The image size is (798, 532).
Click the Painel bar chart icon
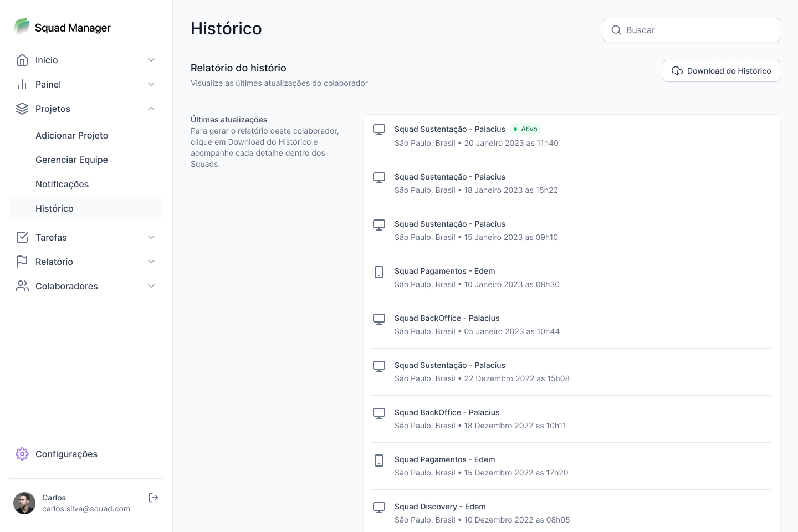coord(22,84)
